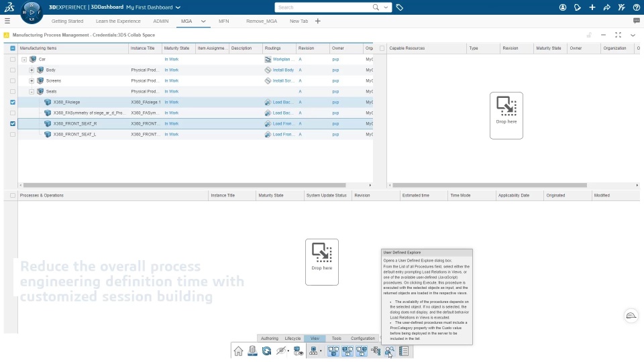
Task: Switch to ADMIN tab
Action: (160, 21)
